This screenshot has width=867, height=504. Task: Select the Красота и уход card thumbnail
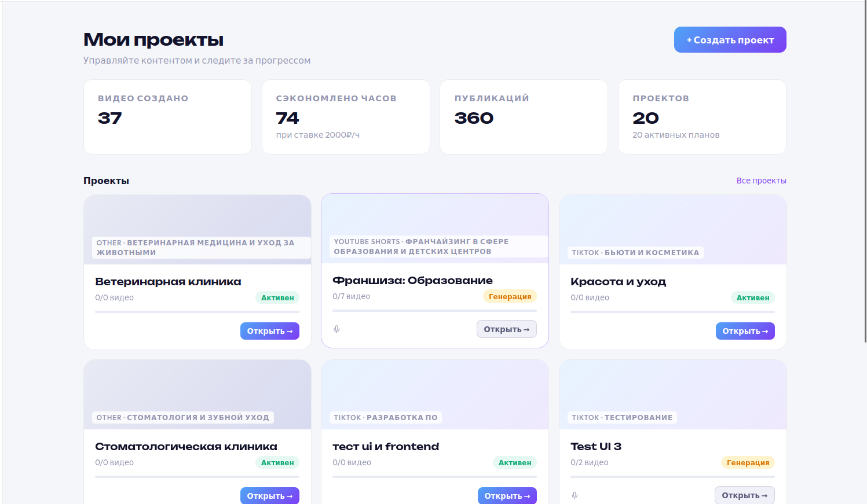tap(673, 230)
